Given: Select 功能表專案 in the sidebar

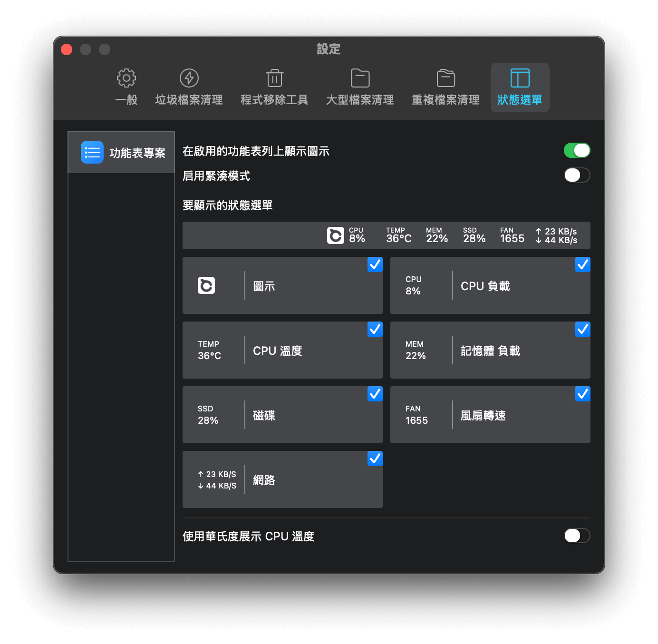Looking at the screenshot, I should click(x=121, y=152).
